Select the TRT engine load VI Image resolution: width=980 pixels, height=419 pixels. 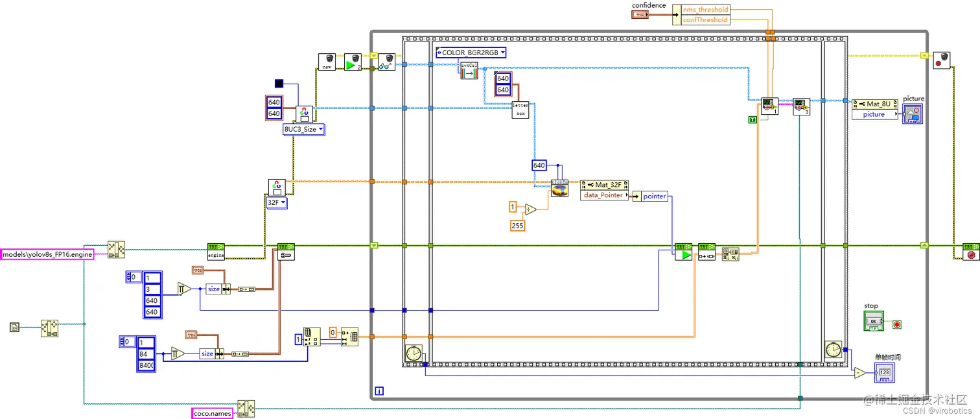pos(216,251)
